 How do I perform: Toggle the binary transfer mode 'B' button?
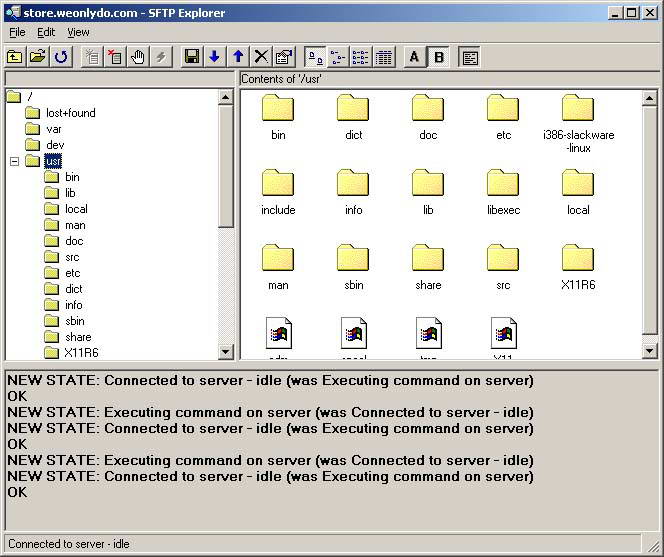tap(438, 57)
